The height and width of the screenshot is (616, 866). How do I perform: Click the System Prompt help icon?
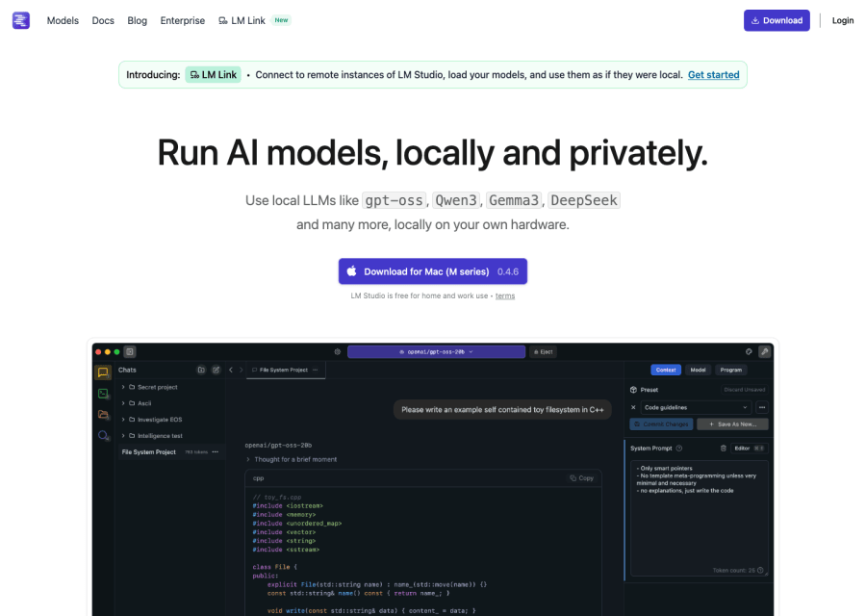(679, 449)
